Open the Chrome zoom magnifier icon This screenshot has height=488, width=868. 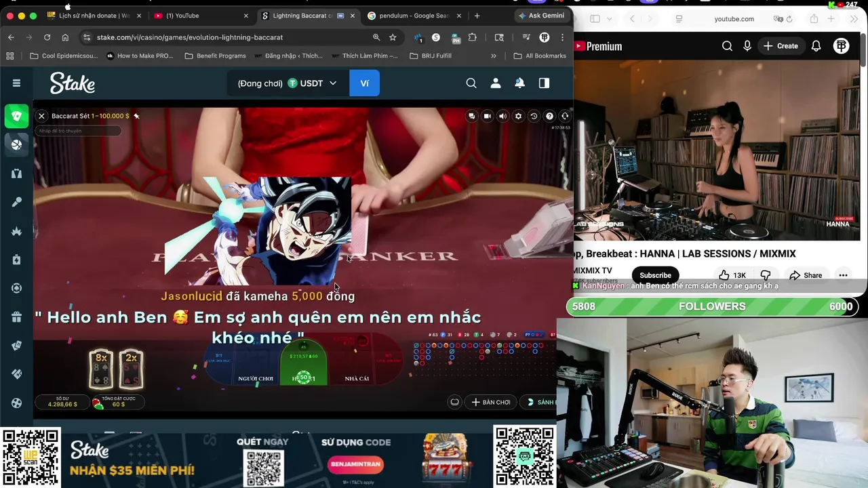coord(376,37)
